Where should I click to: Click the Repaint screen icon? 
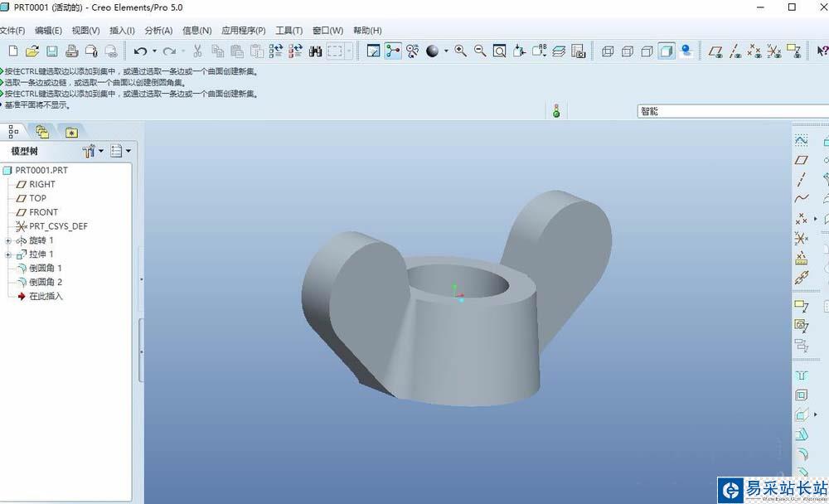point(373,51)
